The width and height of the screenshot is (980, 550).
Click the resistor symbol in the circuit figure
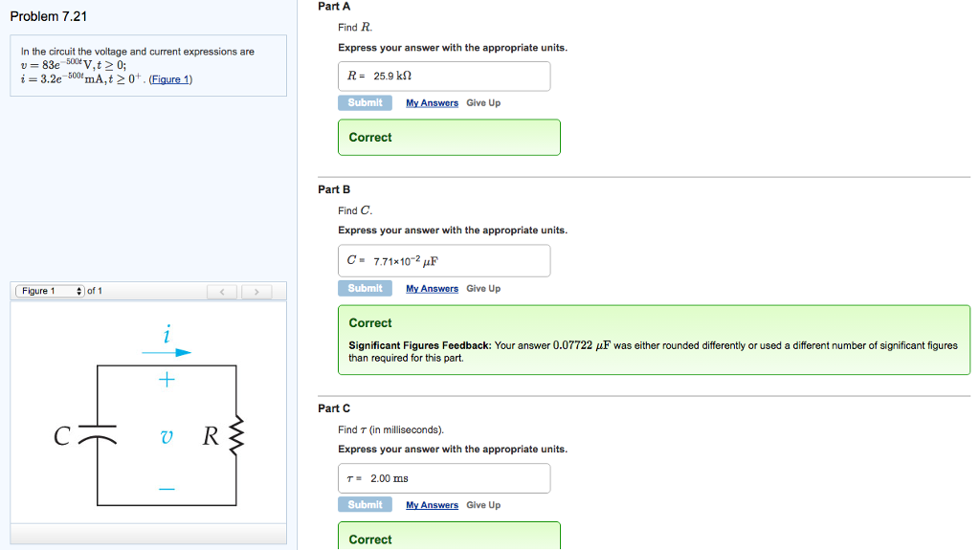236,437
